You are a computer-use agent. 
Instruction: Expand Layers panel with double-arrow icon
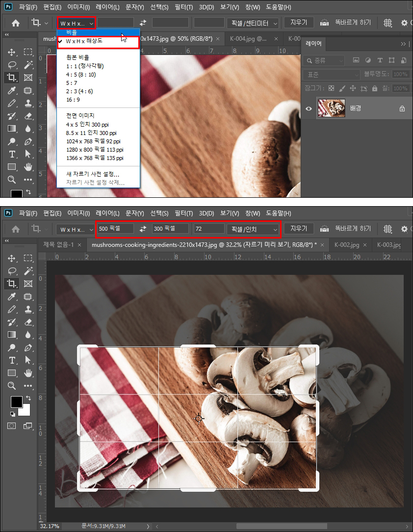coord(403,44)
